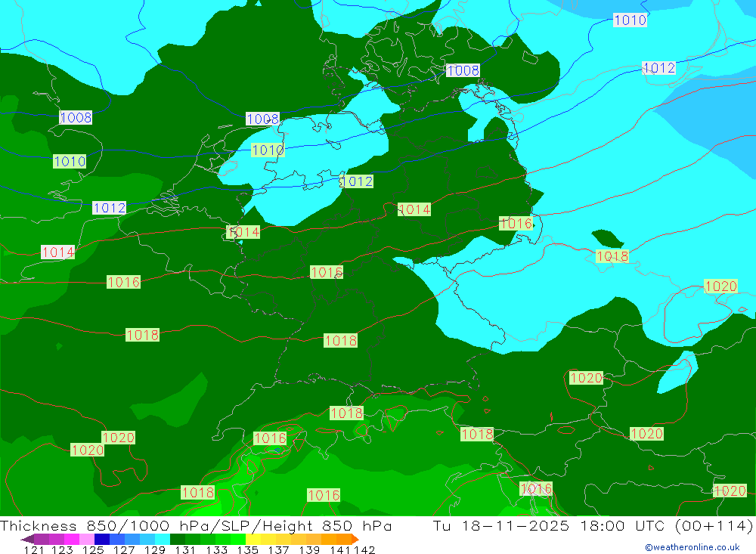Select the orange arrow at legend end
This screenshot has height=554, width=756.
[x=355, y=539]
